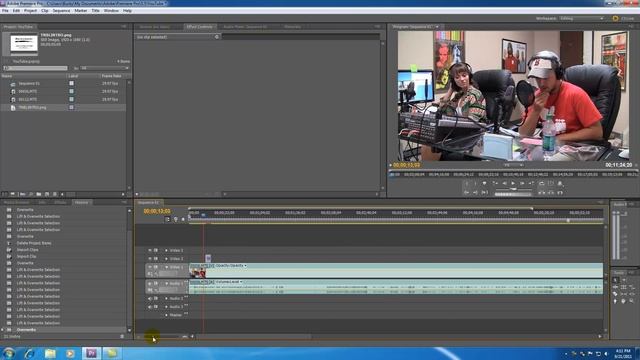Step back one frame in Program monitor
The image size is (640, 360).
504,184
